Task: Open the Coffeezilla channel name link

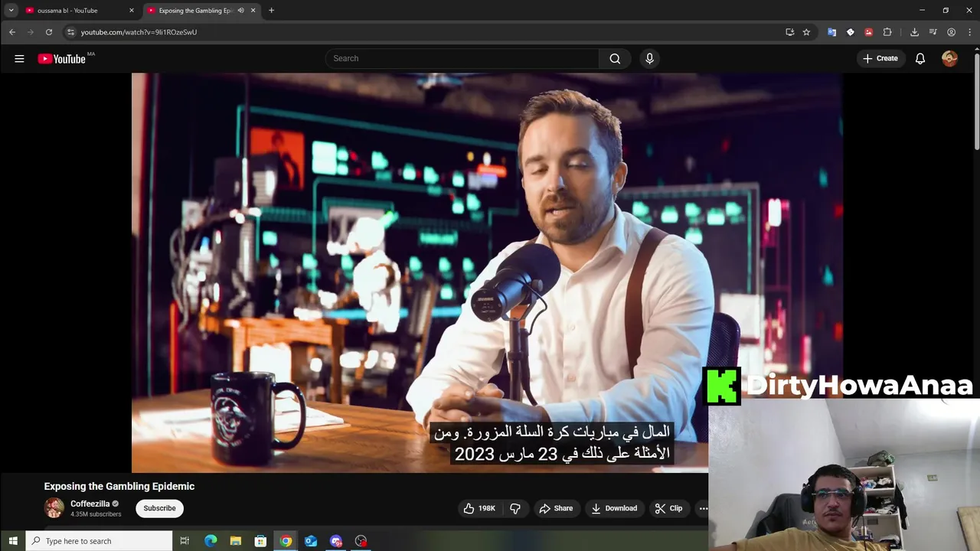Action: 90,504
